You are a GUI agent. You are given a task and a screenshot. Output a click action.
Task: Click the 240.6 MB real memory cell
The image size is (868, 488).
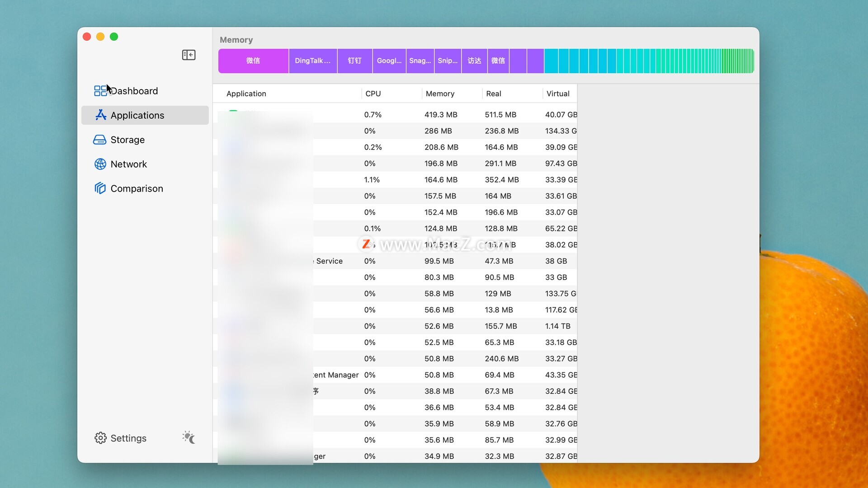[502, 359]
